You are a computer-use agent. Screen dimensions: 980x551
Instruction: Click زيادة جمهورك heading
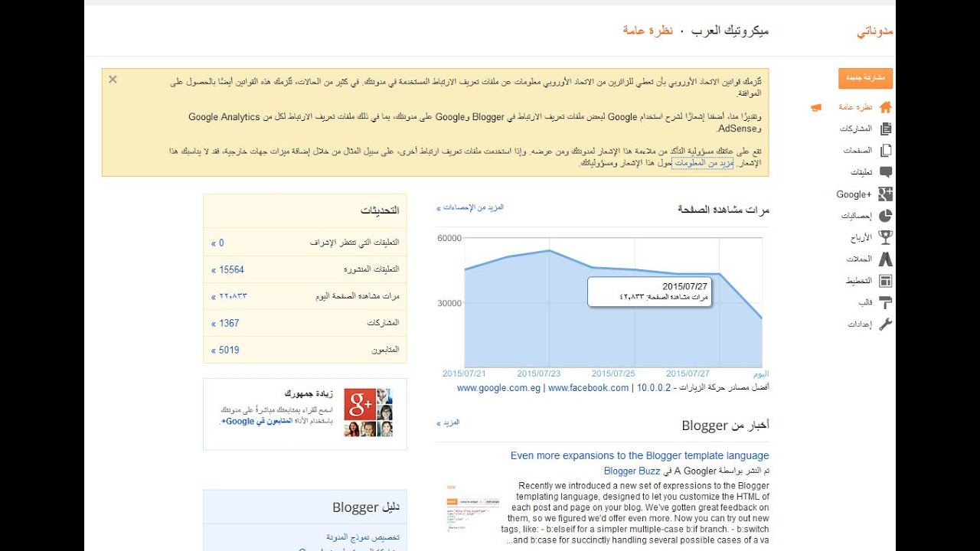coord(309,393)
